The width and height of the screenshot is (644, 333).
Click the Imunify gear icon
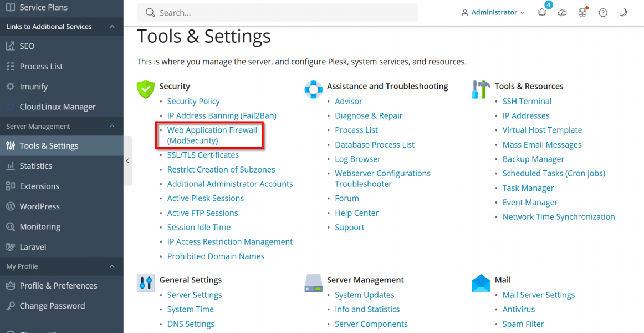click(x=11, y=87)
